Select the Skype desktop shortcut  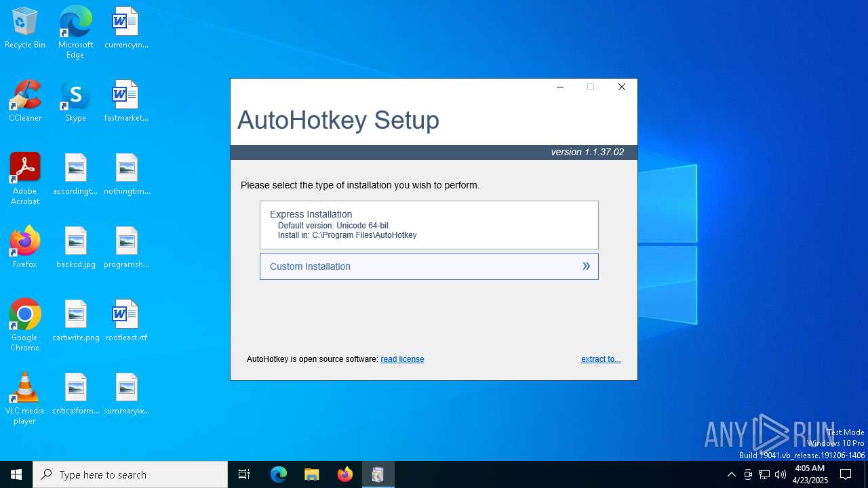(75, 102)
